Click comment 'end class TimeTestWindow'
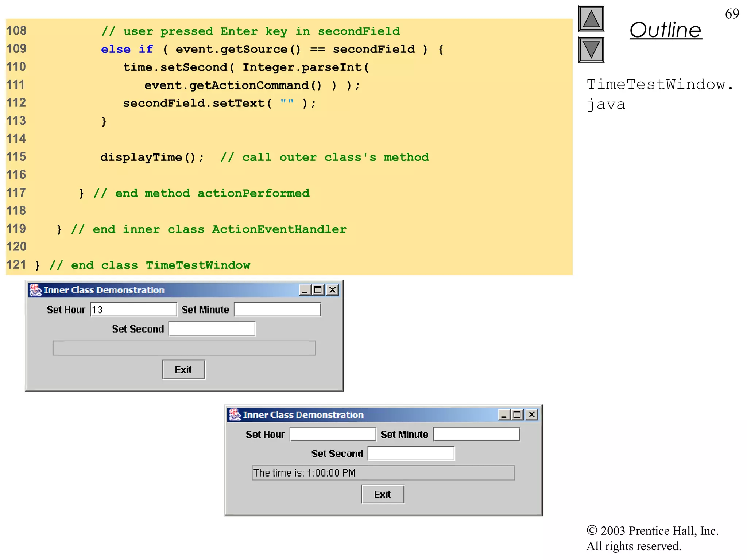The height and width of the screenshot is (560, 747). click(x=150, y=265)
